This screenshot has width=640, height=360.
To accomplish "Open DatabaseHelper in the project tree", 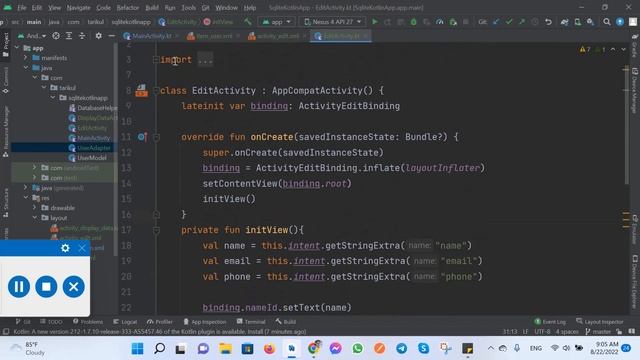I will (93, 108).
